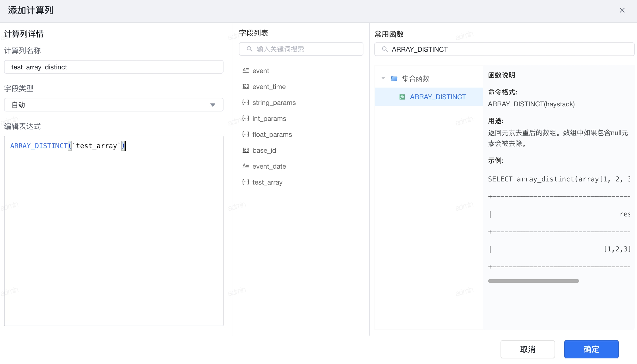637x364 pixels.
Task: Select the ARRAY_DISTINCT function in the tree
Action: [x=429, y=97]
